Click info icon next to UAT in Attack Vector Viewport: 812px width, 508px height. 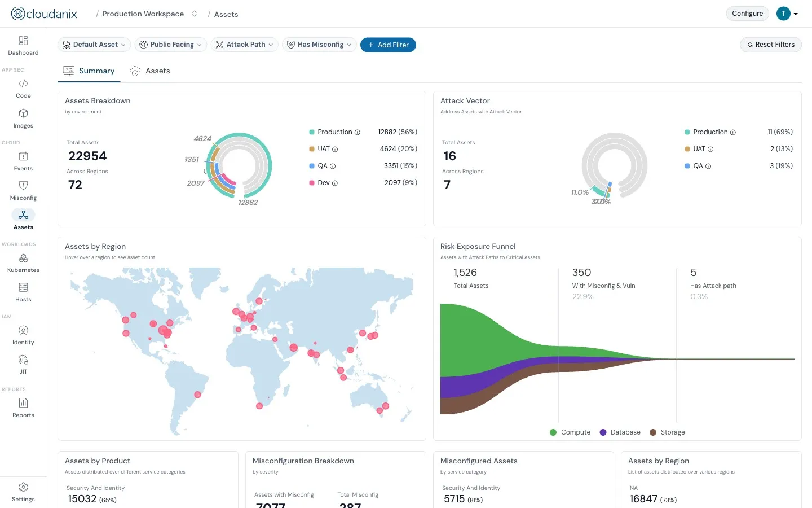tap(710, 149)
